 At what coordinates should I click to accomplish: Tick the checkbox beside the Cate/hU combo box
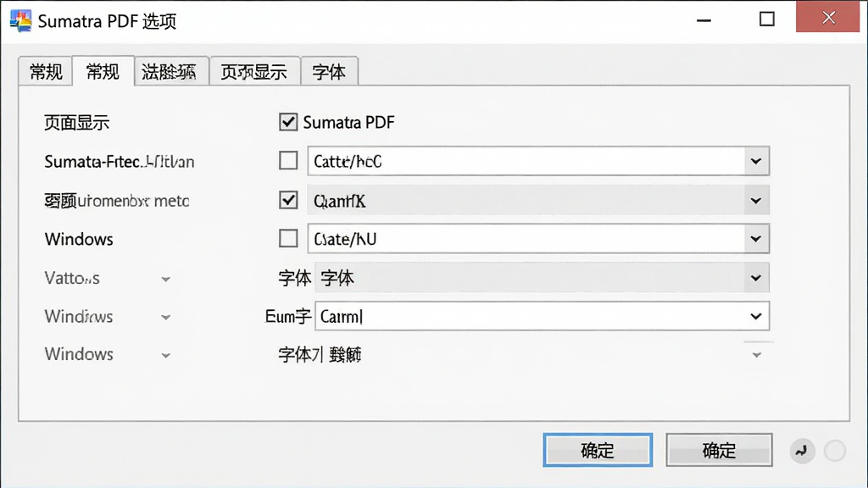click(x=288, y=238)
